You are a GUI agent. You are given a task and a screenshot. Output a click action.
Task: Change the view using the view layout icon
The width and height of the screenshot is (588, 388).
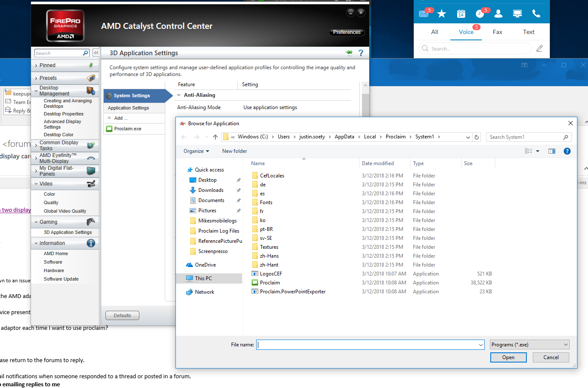(529, 151)
